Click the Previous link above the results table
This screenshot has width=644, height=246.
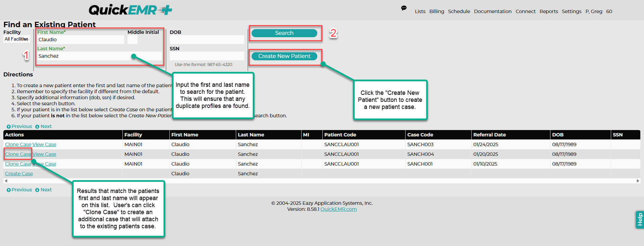pyautogui.click(x=19, y=126)
